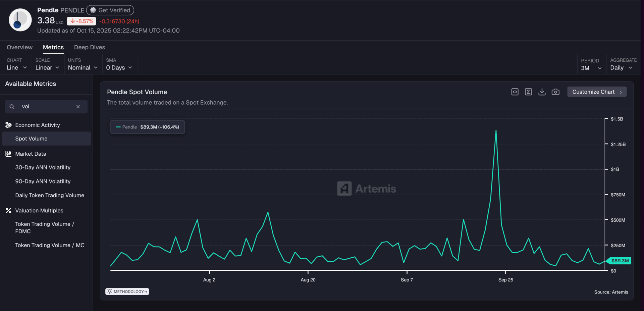Viewport: 644px width, 311px height.
Task: Click the sigma summation icon
Action: pos(528,92)
